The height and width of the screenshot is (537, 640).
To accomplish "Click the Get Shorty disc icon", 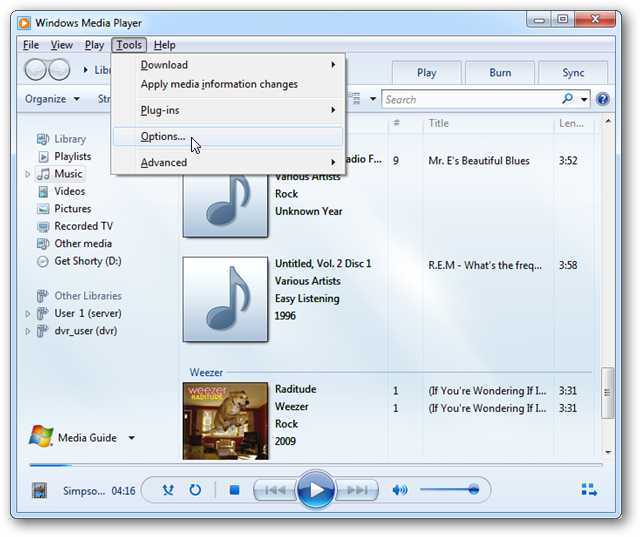I will pos(42,262).
